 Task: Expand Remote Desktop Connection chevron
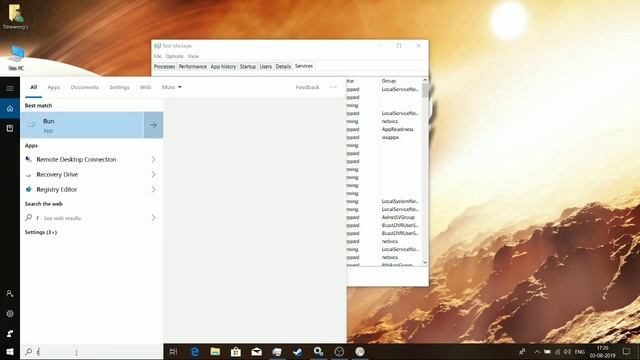(153, 159)
